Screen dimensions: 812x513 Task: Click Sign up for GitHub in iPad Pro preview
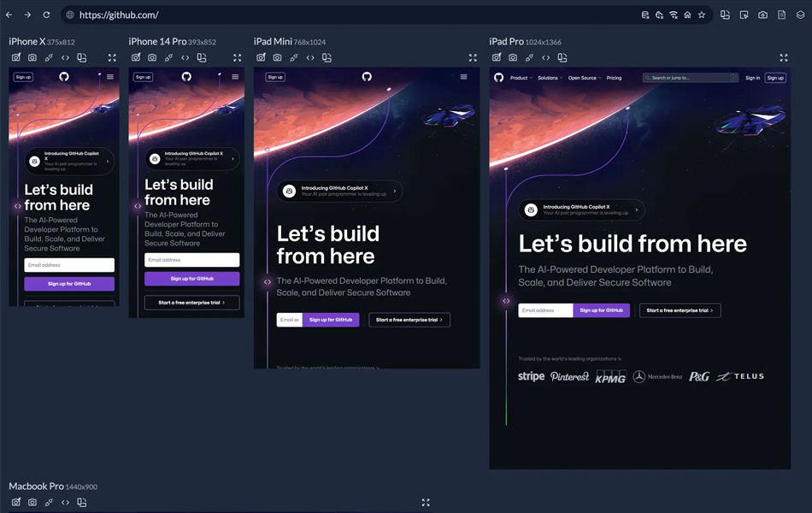pyautogui.click(x=601, y=310)
